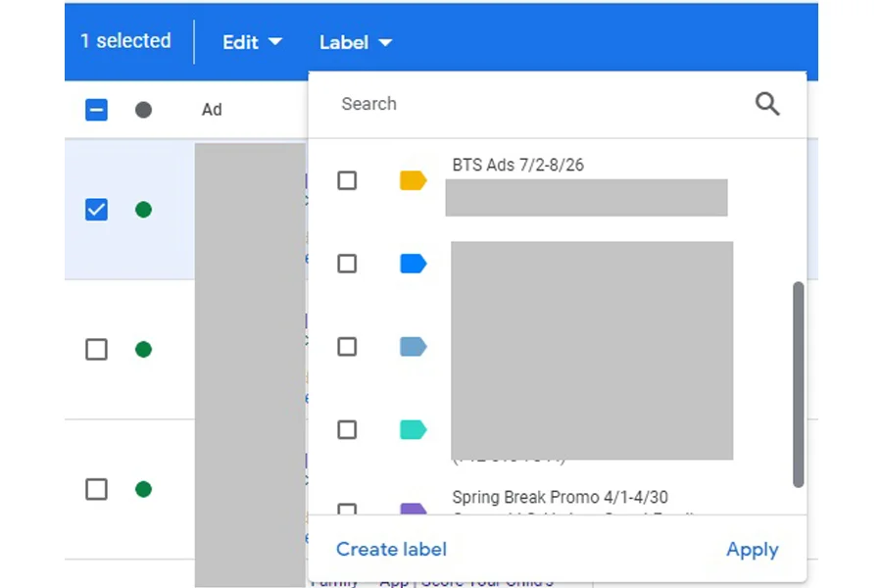Tick the checkbox beside the dark blue label
This screenshot has width=882, height=588.
click(x=347, y=264)
